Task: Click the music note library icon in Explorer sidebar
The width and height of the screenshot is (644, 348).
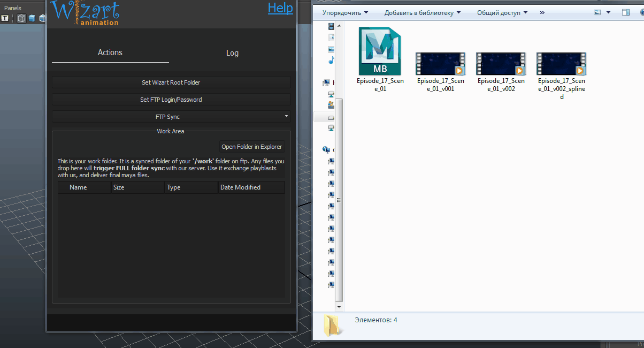Action: [331, 60]
